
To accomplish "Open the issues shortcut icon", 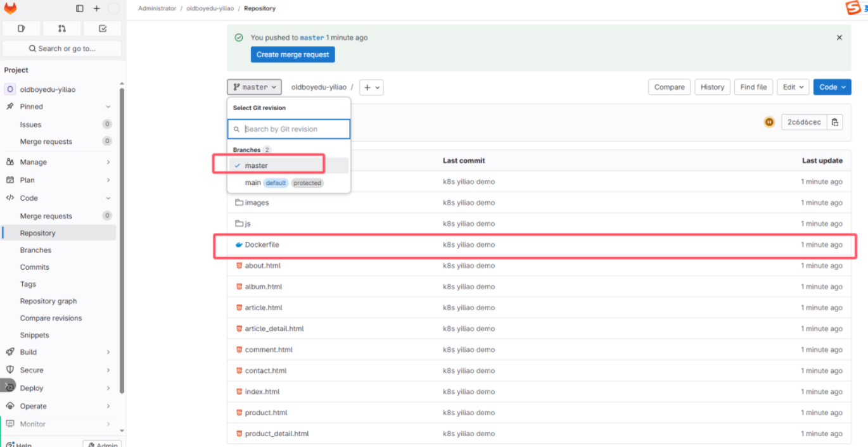I will [22, 28].
